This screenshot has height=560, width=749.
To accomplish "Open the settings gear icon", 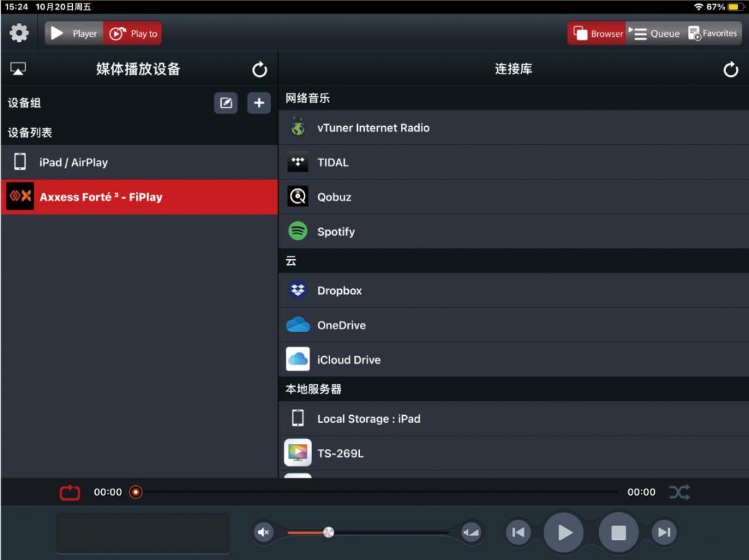I will [19, 33].
